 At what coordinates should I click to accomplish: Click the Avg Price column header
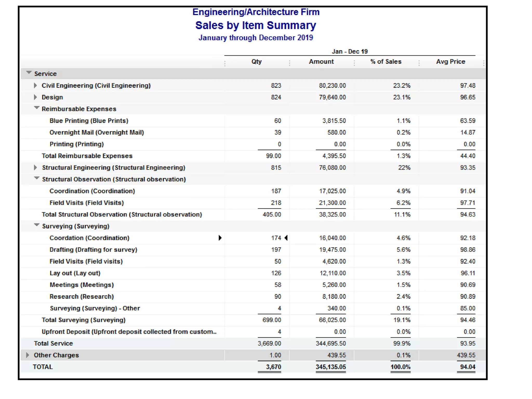[450, 62]
